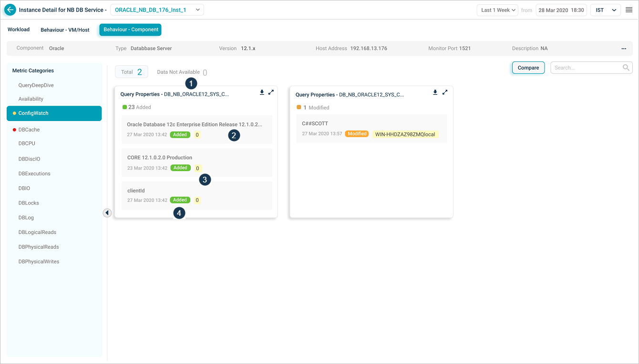Image resolution: width=639 pixels, height=364 pixels.
Task: Click the back arrow icon
Action: [x=10, y=10]
